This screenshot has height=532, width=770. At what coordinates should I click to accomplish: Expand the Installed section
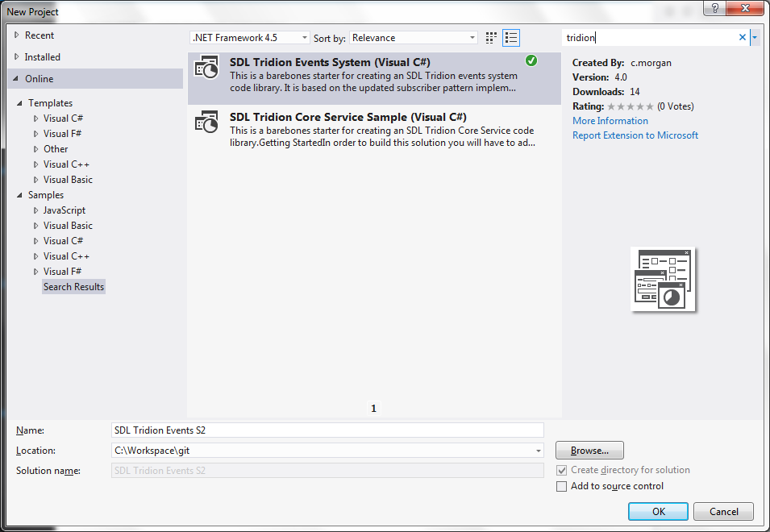[x=18, y=57]
